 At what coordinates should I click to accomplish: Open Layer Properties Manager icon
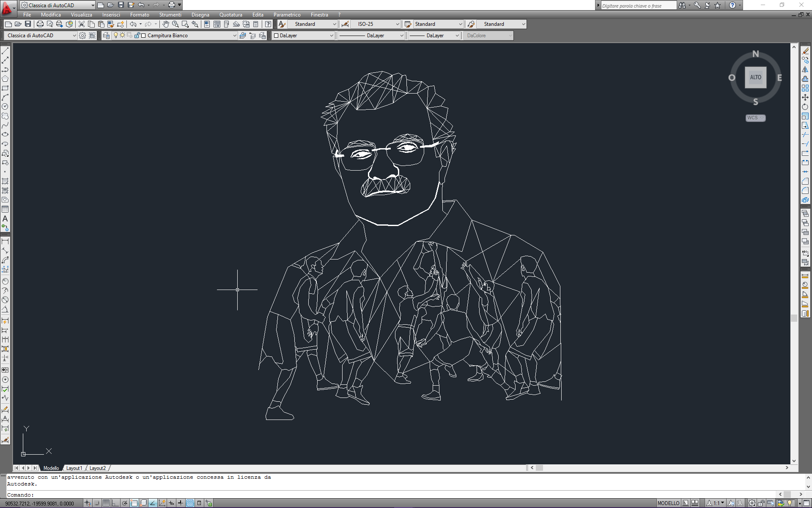[106, 36]
